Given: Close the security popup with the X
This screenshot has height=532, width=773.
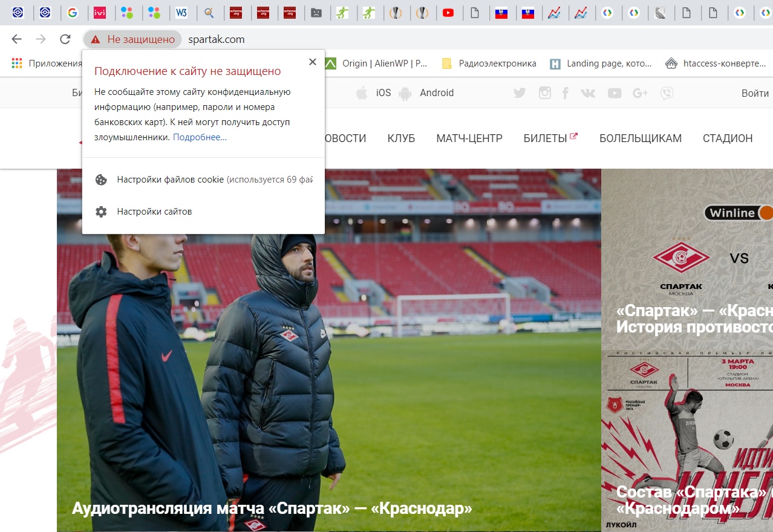Looking at the screenshot, I should (312, 62).
